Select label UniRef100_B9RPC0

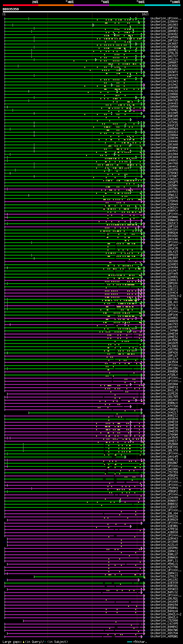click(x=164, y=211)
